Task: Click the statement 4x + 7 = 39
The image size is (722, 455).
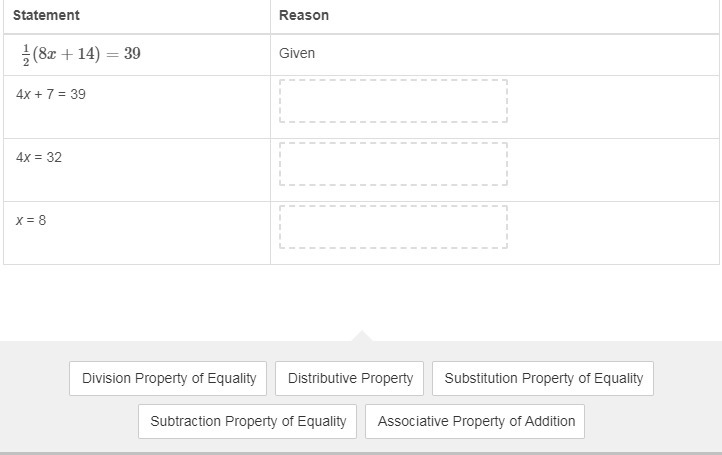Action: 51,94
